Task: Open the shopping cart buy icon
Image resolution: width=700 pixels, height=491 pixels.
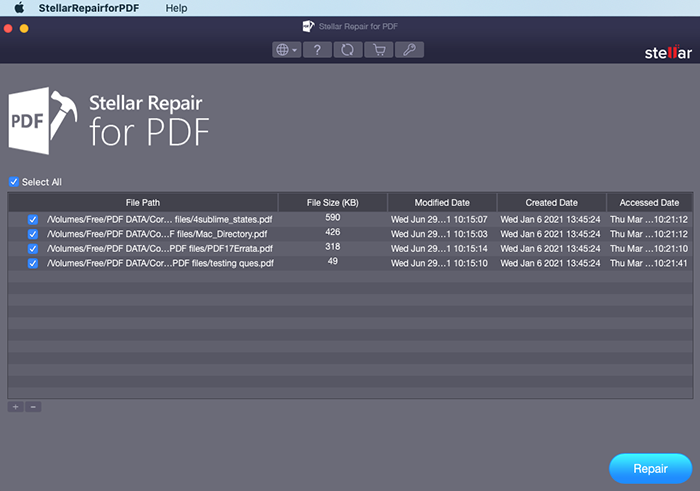Action: tap(379, 50)
